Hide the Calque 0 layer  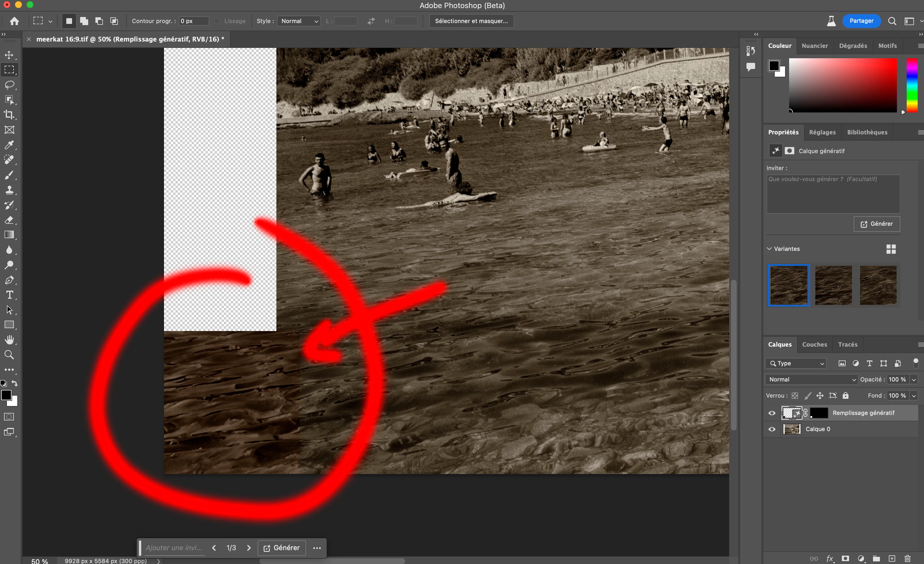tap(772, 429)
